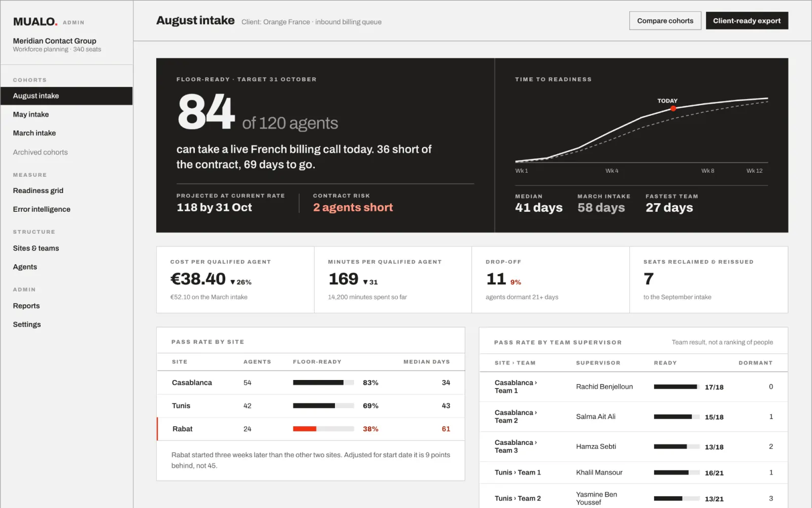Click the Supervisor column header
Image resolution: width=812 pixels, height=508 pixels.
(x=598, y=363)
